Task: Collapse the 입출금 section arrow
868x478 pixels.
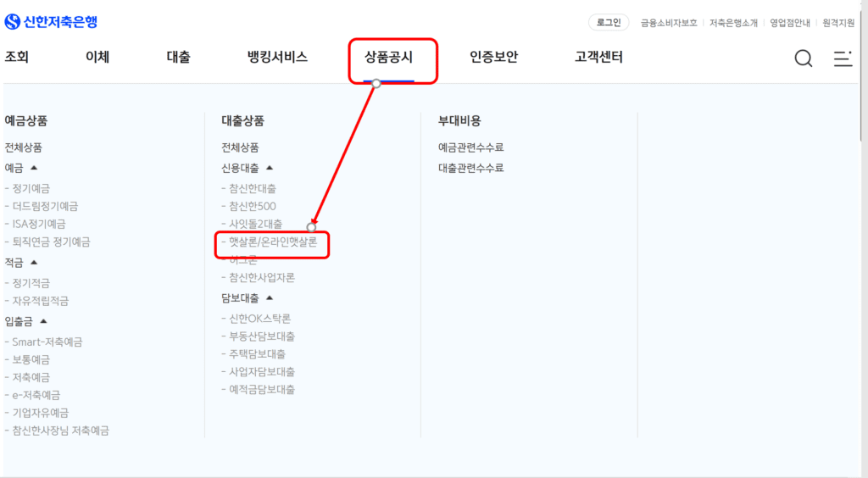Action: [x=43, y=321]
